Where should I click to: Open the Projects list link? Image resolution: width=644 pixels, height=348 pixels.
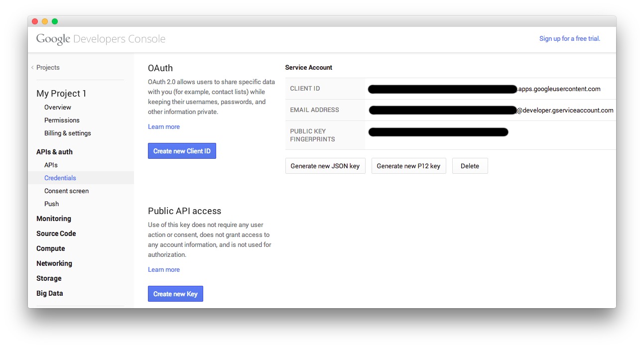pos(48,68)
